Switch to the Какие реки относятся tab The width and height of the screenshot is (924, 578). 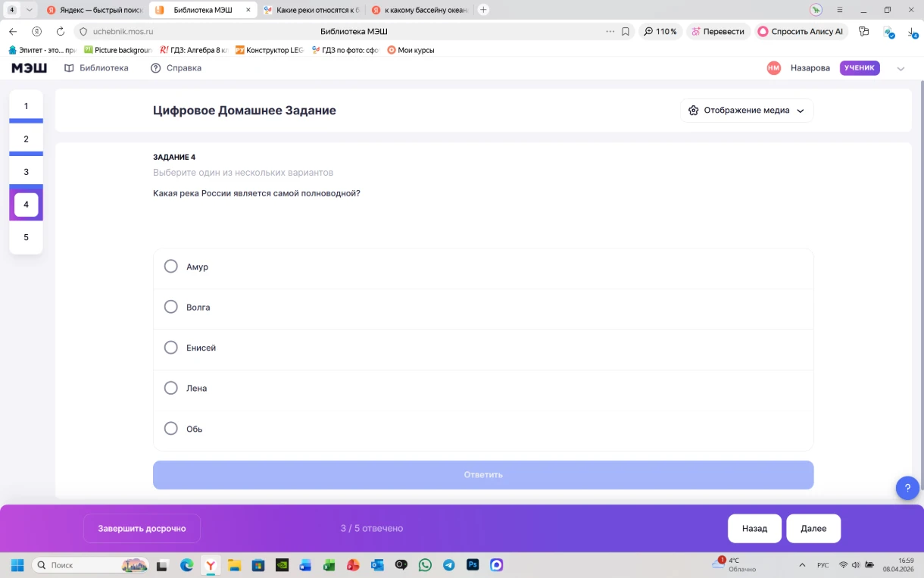[x=312, y=10]
